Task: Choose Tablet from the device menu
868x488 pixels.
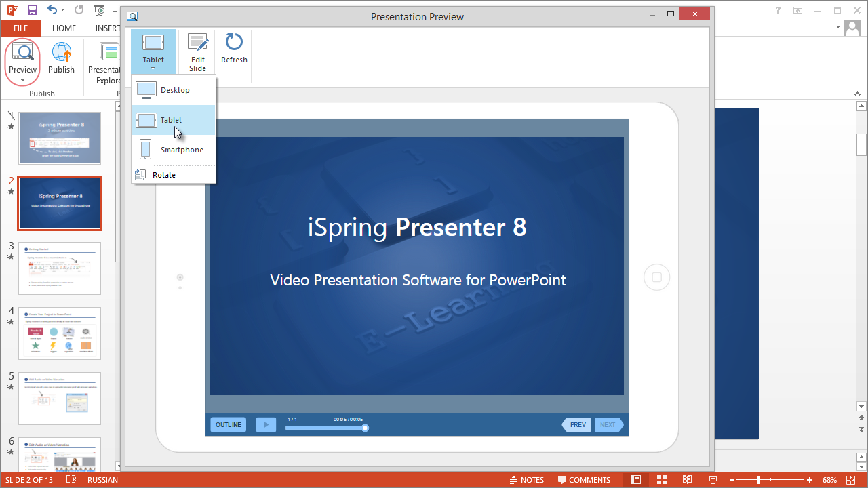Action: [x=174, y=120]
